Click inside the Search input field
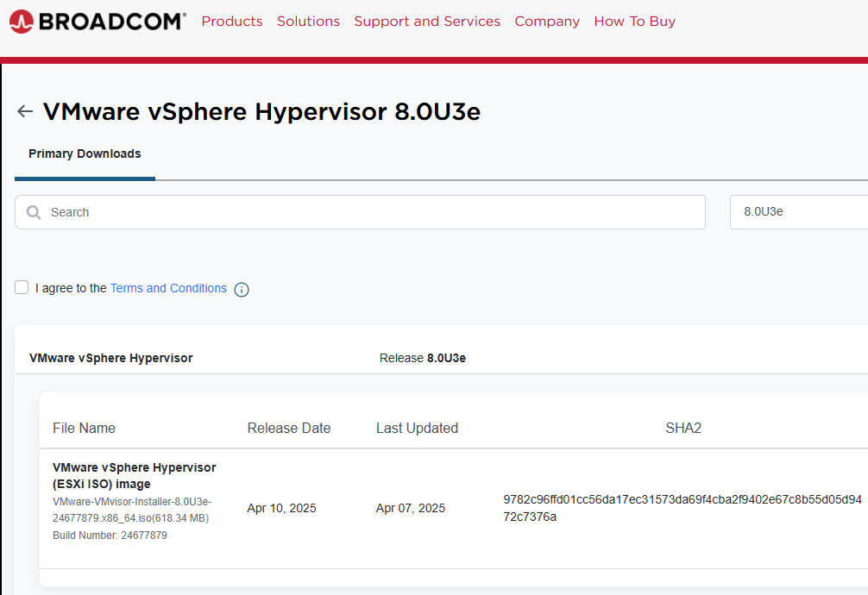 point(345,211)
